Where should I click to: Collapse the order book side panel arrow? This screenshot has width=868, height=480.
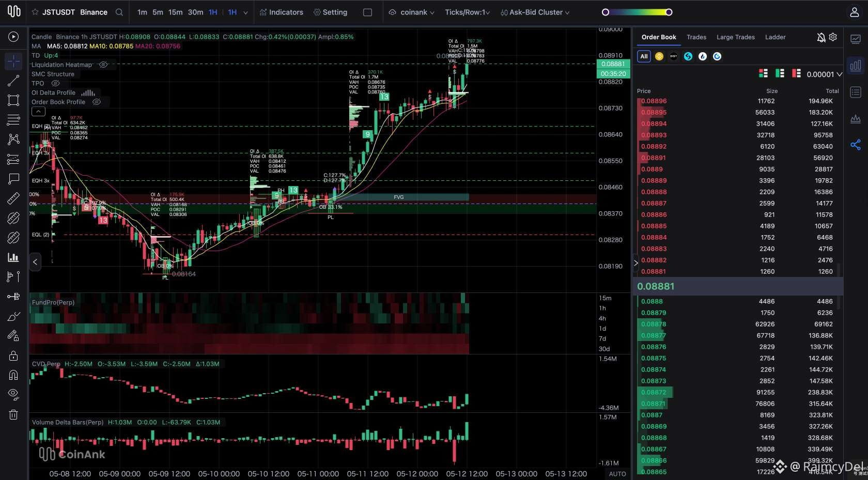636,262
